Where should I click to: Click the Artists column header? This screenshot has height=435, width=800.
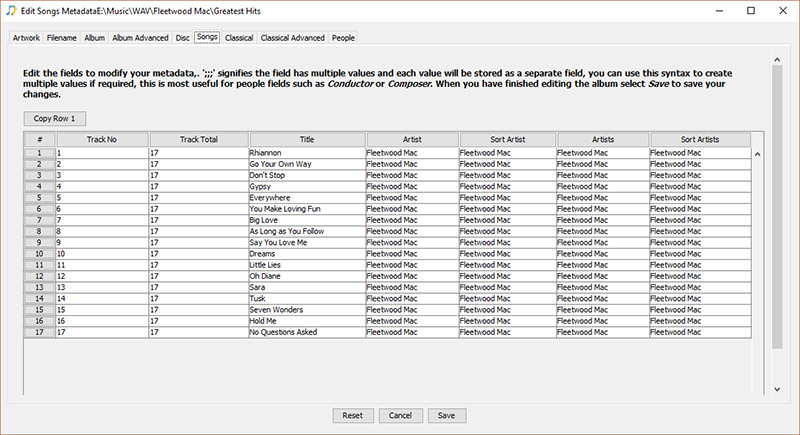pyautogui.click(x=603, y=139)
